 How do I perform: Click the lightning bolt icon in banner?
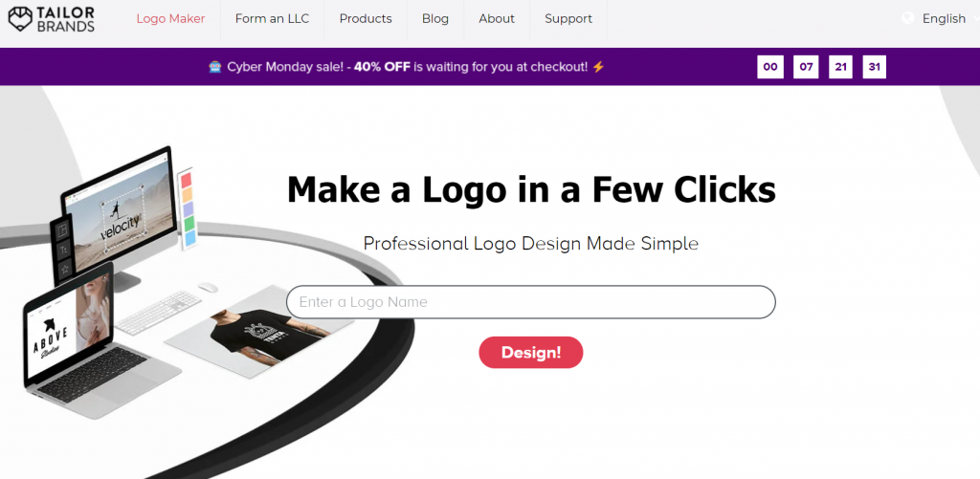pos(599,66)
